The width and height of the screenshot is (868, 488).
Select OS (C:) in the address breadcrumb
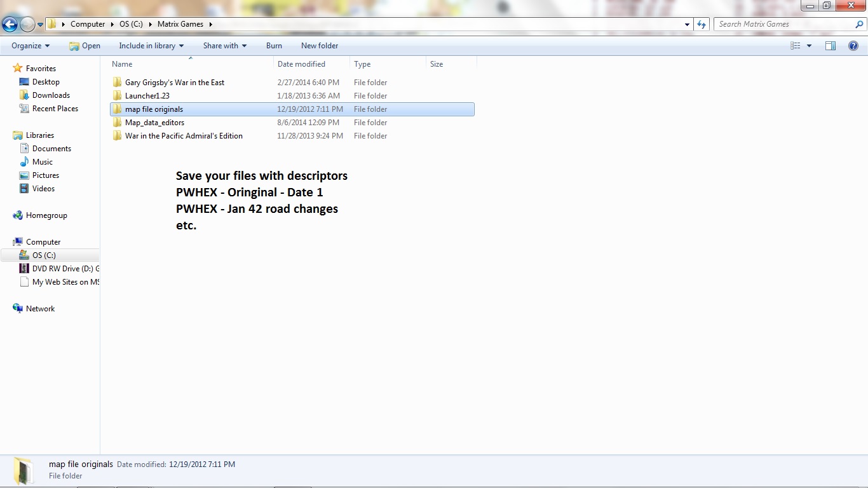pyautogui.click(x=131, y=24)
